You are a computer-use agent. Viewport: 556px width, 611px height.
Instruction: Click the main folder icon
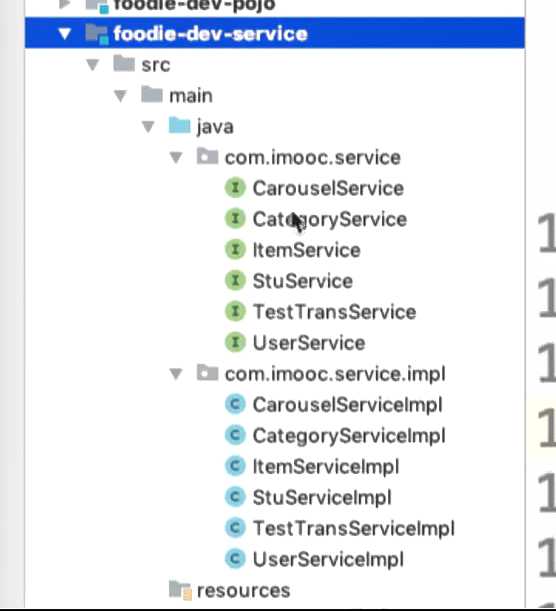152,95
